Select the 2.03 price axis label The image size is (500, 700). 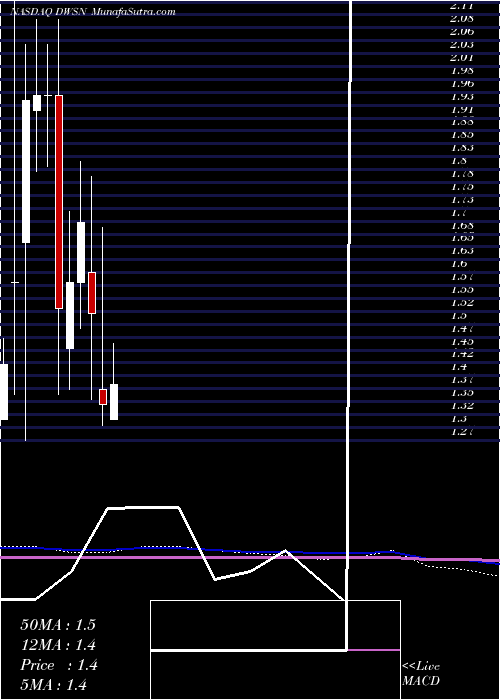pyautogui.click(x=462, y=45)
